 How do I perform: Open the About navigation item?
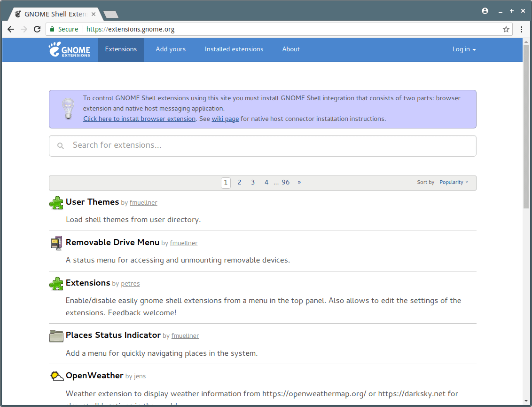[x=291, y=49]
